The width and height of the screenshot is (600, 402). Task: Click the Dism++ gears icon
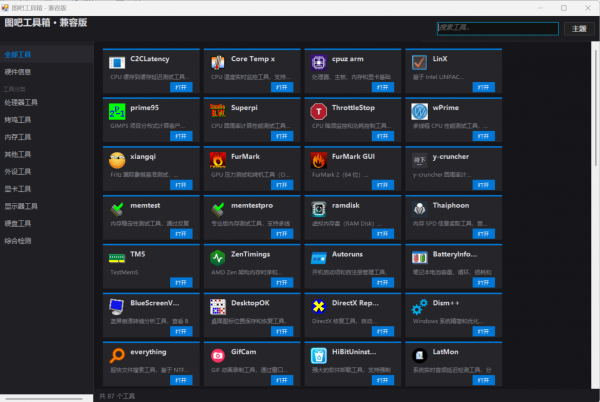419,307
